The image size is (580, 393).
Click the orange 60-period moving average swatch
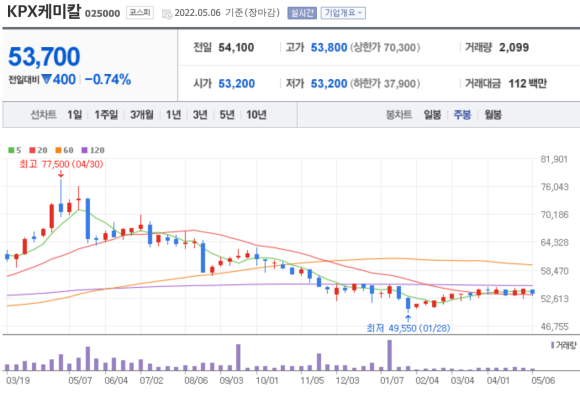point(58,150)
